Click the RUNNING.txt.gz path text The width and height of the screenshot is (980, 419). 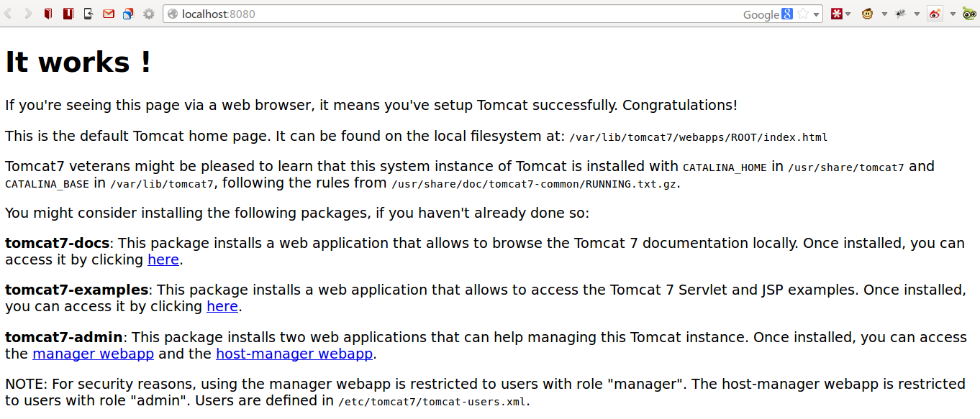tap(535, 184)
